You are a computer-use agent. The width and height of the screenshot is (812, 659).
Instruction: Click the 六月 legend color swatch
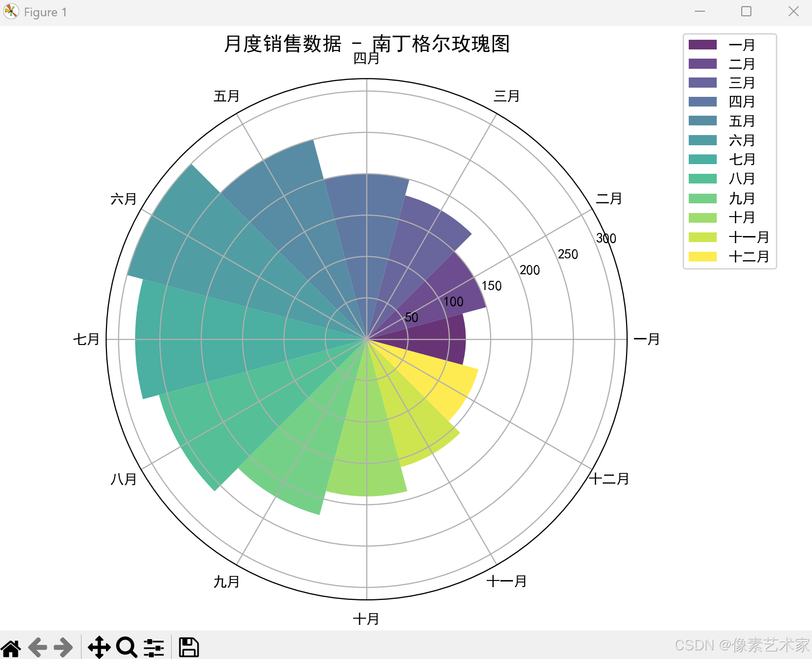click(702, 140)
